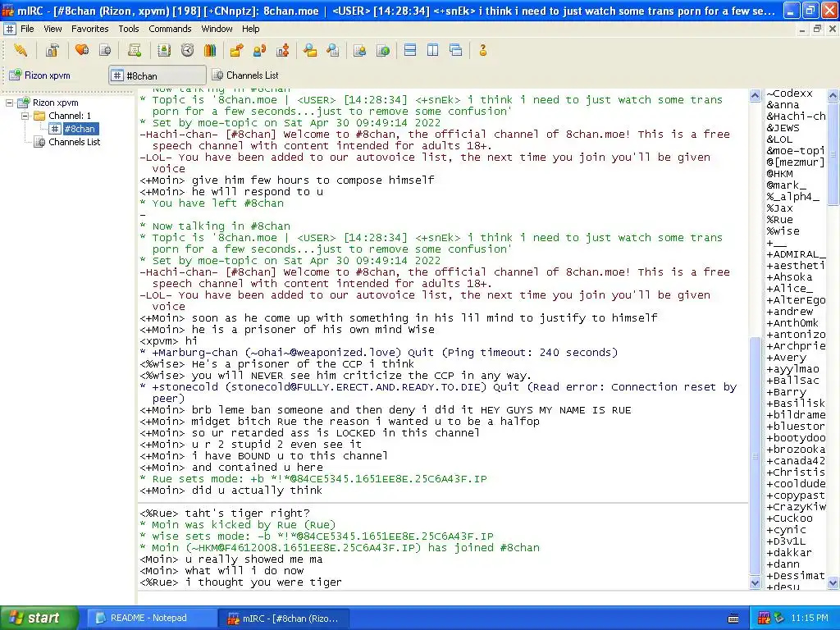The image size is (840, 630).
Task: Select +Avery in the nick list
Action: (x=786, y=358)
